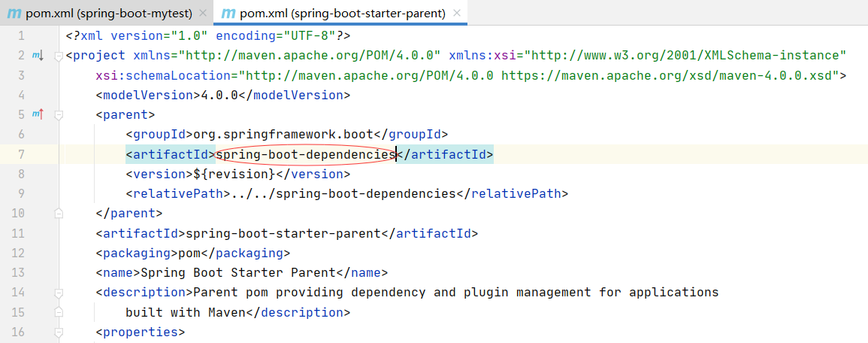The image size is (868, 343).
Task: Close the spring-boot-starter-parent pom.xml tab
Action: pyautogui.click(x=457, y=14)
